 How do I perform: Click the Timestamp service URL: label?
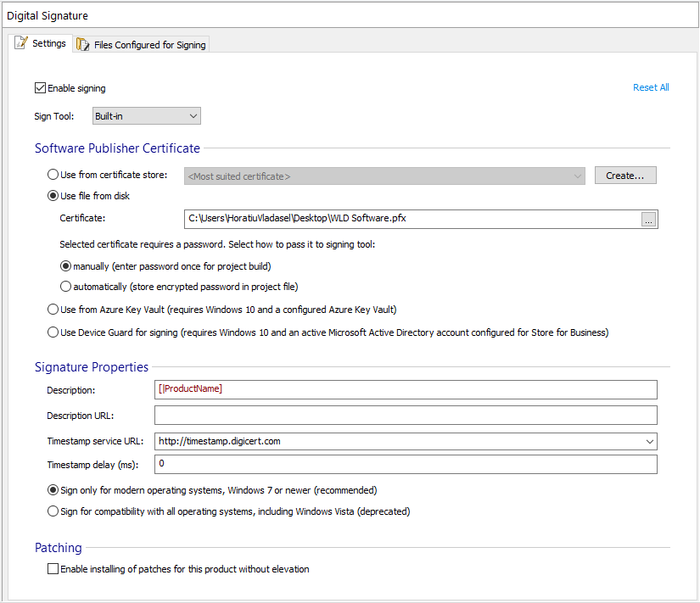tap(96, 441)
